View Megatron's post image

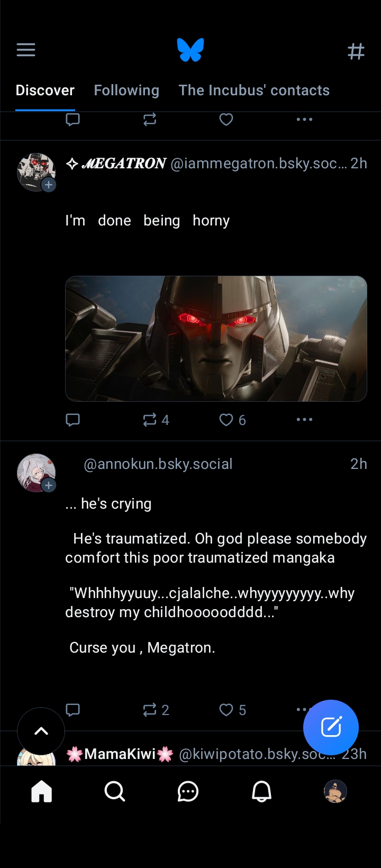click(216, 339)
